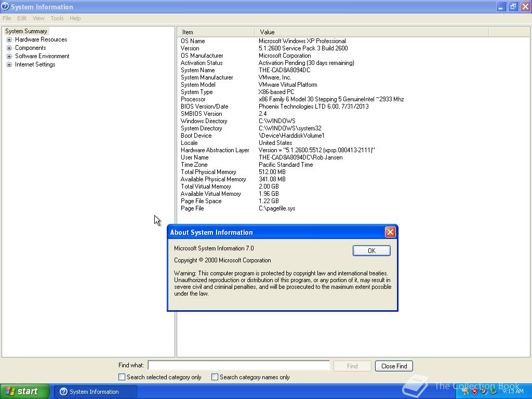532x399 pixels.
Task: Open the Windows Start menu
Action: pyautogui.click(x=25, y=392)
